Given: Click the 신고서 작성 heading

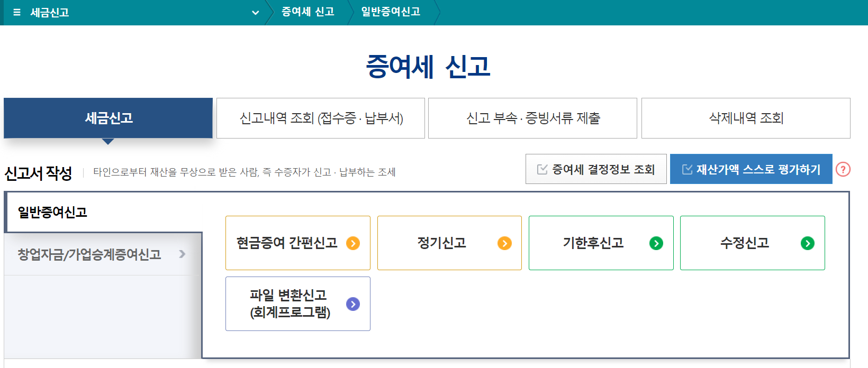Looking at the screenshot, I should 38,173.
